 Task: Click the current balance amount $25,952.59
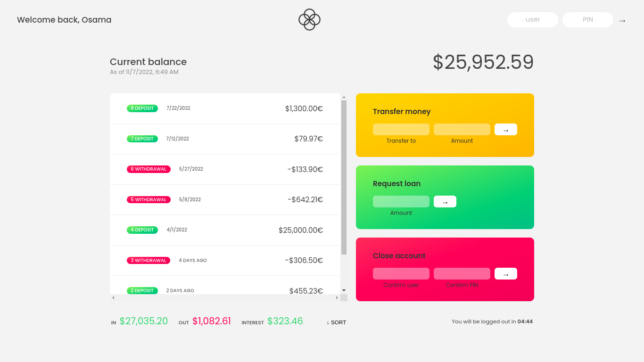pos(482,62)
